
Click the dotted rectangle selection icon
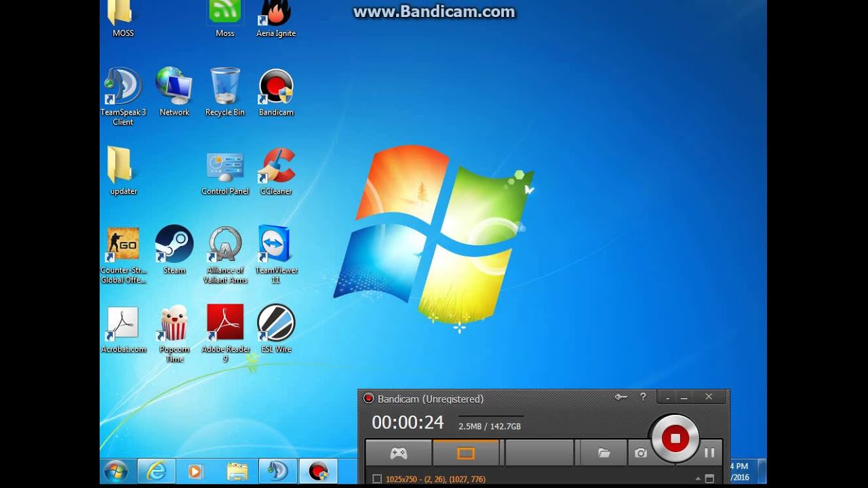click(x=377, y=479)
